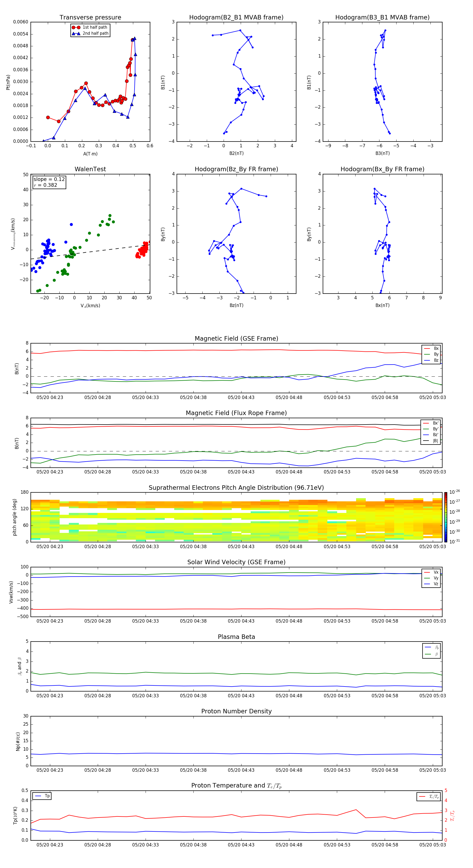Click the "Pt(nPa)" y-axis label

[x=8, y=82]
